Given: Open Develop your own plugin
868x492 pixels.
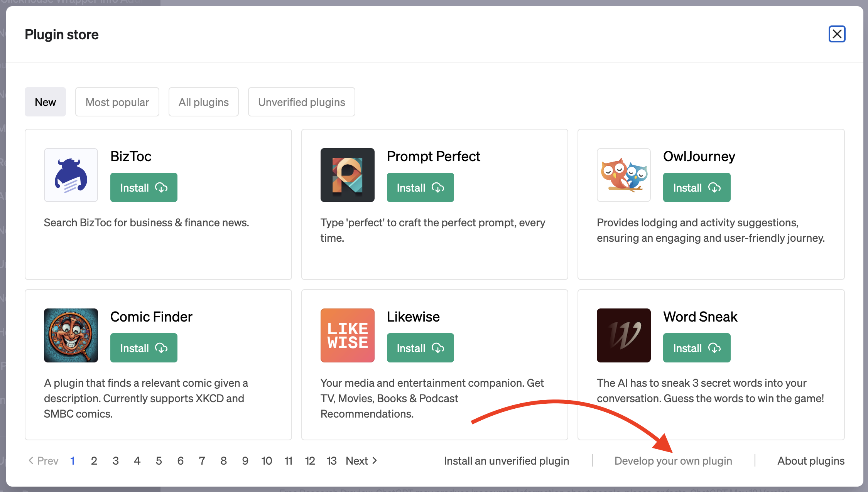Looking at the screenshot, I should [x=673, y=460].
